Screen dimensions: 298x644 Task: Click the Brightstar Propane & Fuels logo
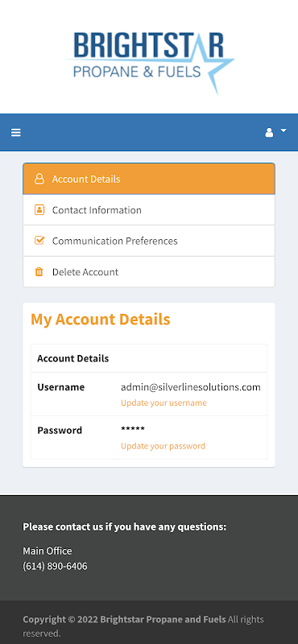coord(149,63)
